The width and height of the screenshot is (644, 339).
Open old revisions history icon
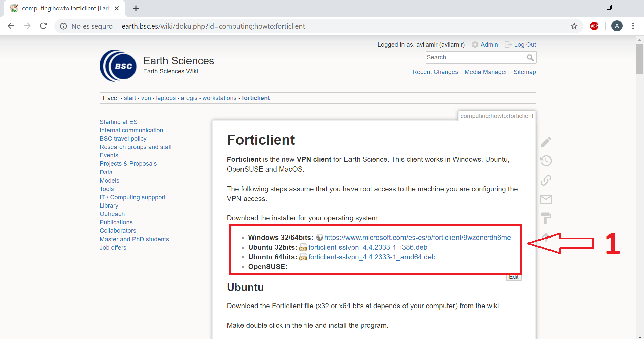546,161
